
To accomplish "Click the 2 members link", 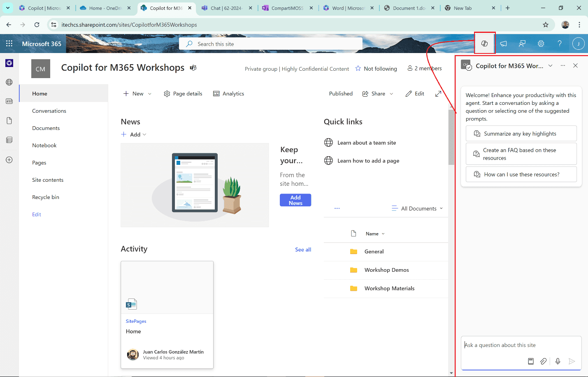I will coord(425,68).
